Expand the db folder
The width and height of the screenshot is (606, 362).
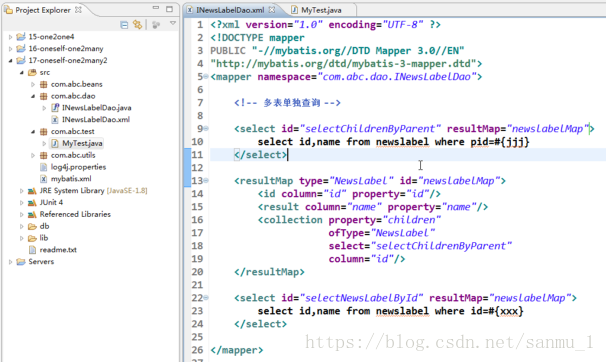22,226
